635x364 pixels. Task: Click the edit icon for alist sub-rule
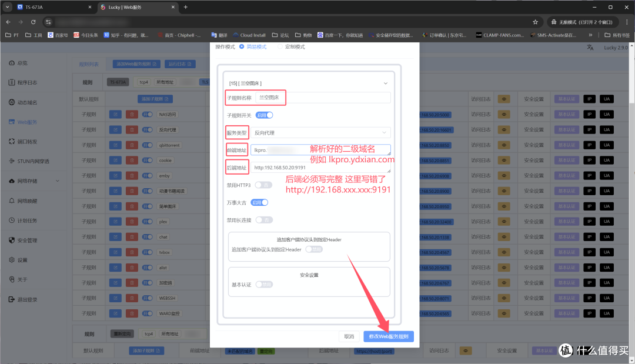(115, 268)
